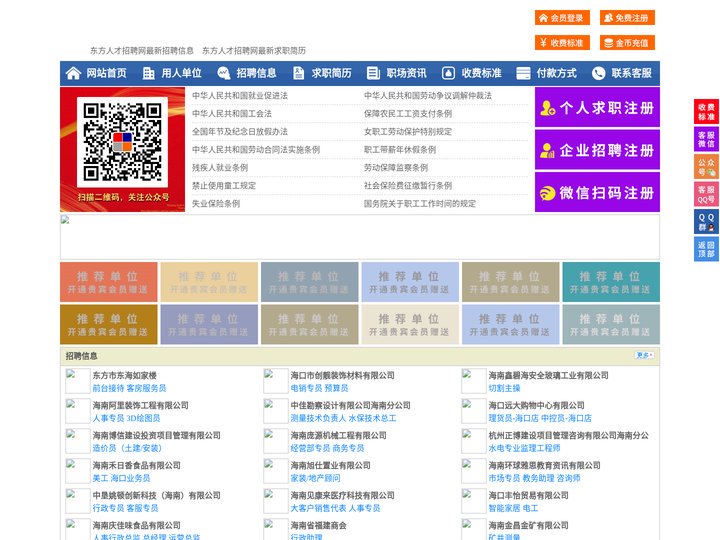This screenshot has height=540, width=720.
Task: Open job 智能家居
Action: point(504,508)
